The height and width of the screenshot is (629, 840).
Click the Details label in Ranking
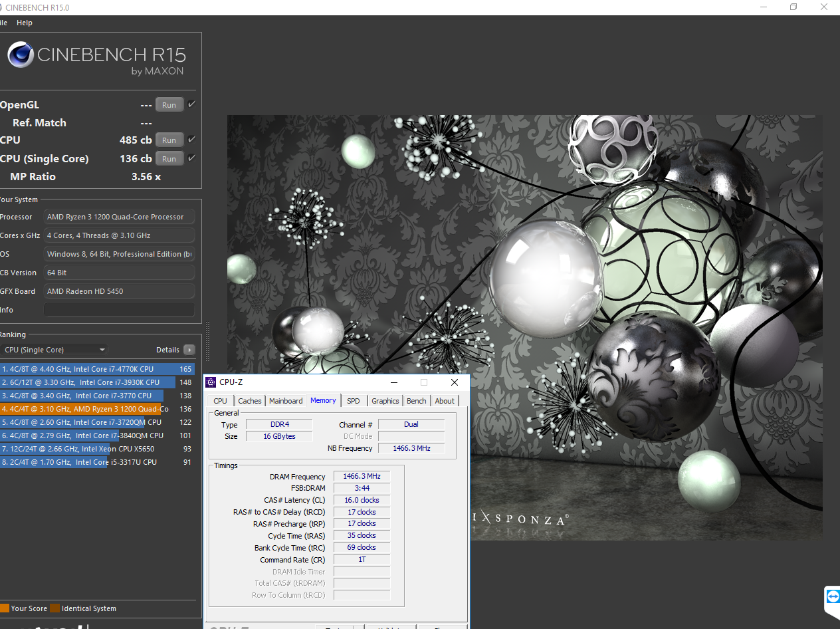167,350
